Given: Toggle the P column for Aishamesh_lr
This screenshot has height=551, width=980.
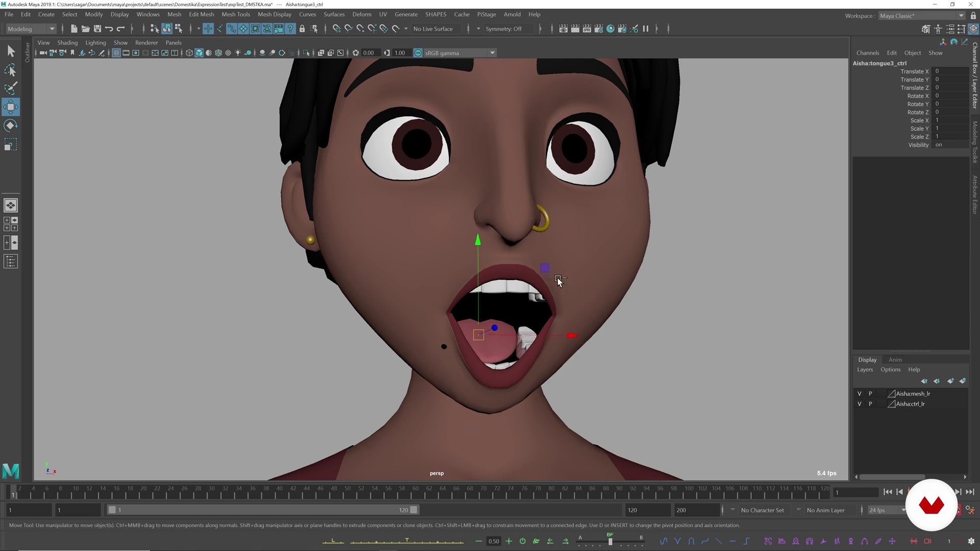Looking at the screenshot, I should click(x=871, y=393).
